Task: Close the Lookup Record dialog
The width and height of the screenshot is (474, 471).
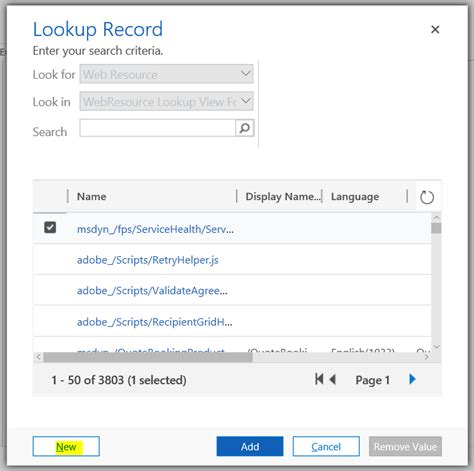Action: coord(435,29)
